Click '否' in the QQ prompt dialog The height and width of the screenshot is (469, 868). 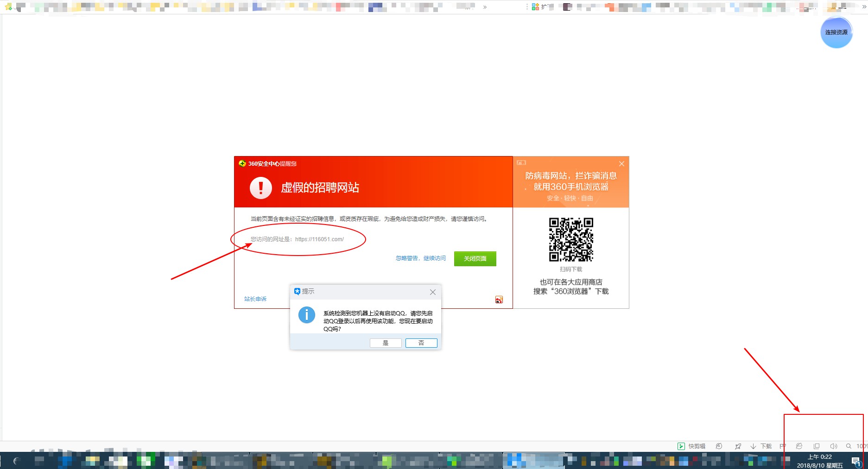point(421,343)
